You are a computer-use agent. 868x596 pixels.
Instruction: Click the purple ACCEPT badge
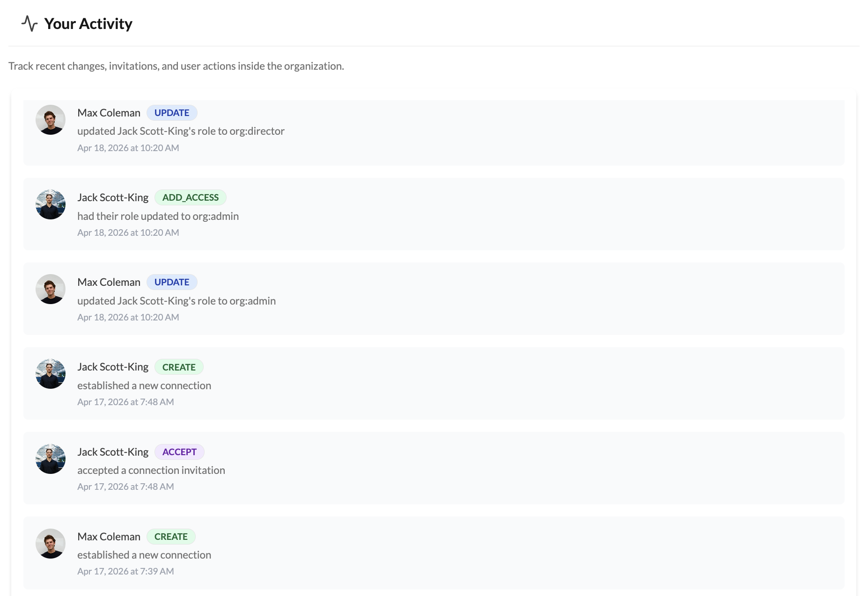(x=179, y=452)
